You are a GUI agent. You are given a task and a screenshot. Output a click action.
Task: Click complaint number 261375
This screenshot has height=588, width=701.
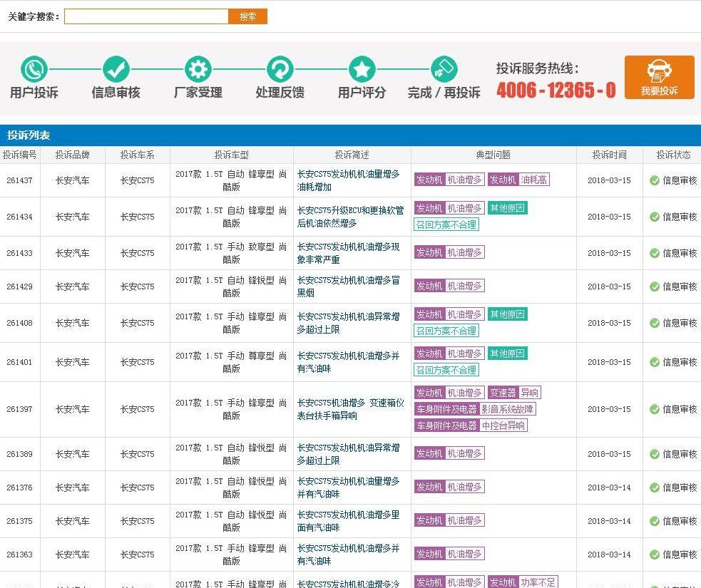tap(20, 521)
